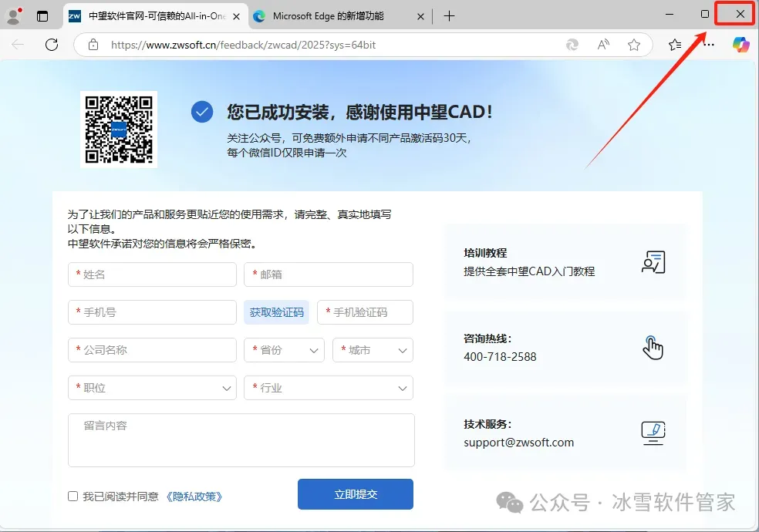Screen dimensions: 759x532
Task: Open the Edge profile avatar icon
Action: (14, 16)
